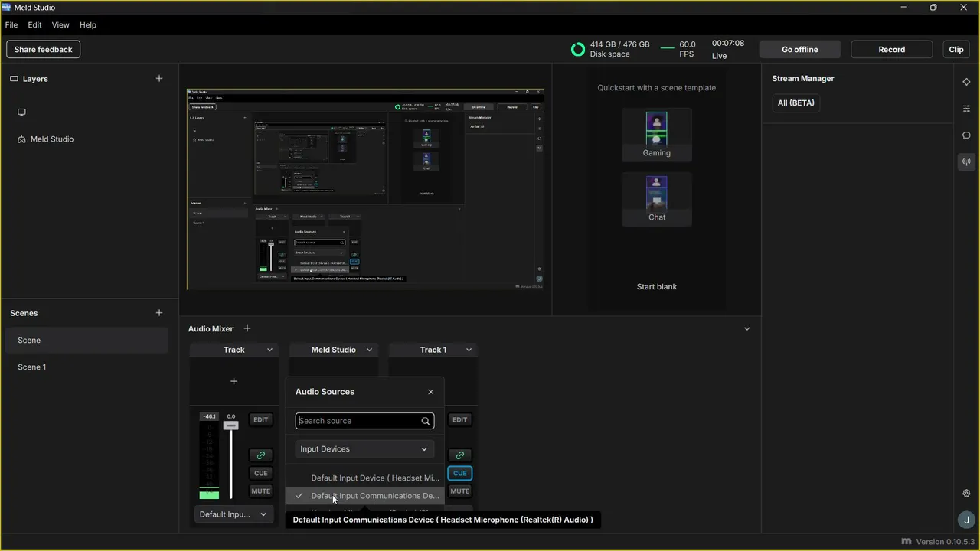Uncheck Default Input Communications Device source
The image size is (980, 551).
pos(364,496)
